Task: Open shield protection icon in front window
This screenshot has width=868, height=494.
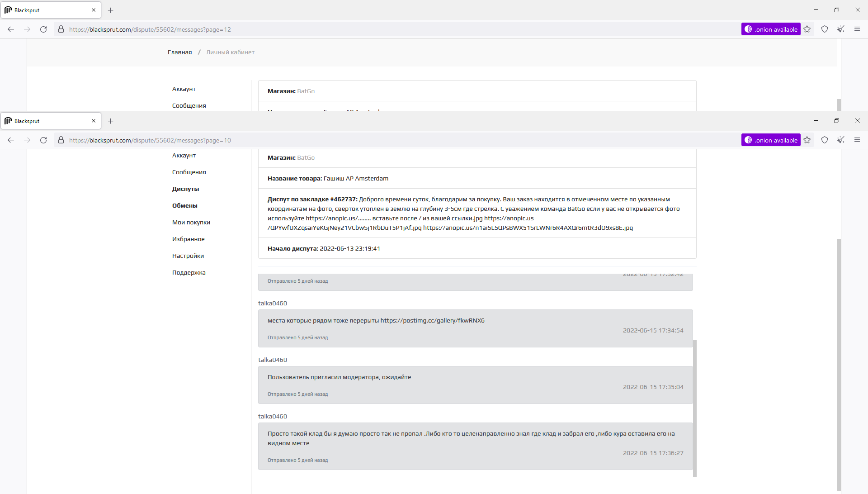Action: [x=825, y=140]
